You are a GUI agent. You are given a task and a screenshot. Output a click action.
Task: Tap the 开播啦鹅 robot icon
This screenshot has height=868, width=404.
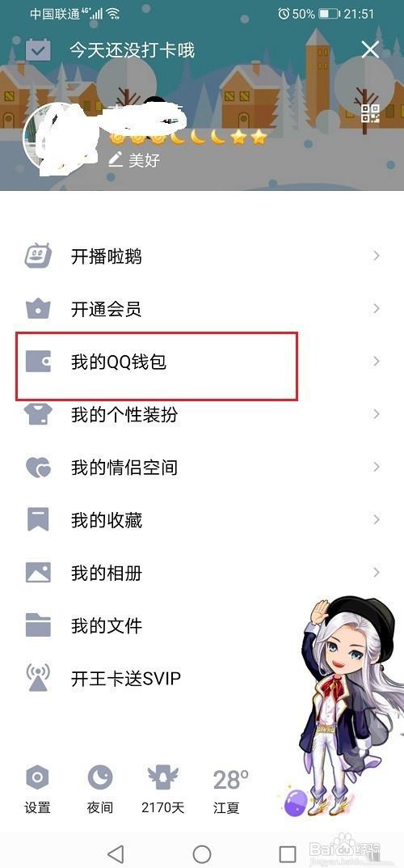pyautogui.click(x=38, y=256)
